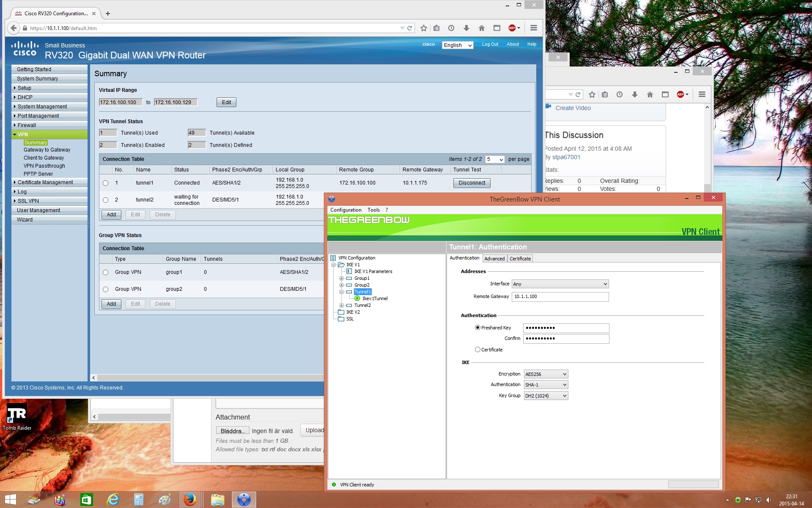
Task: Open the Tools menu in GreenBow
Action: click(x=373, y=210)
